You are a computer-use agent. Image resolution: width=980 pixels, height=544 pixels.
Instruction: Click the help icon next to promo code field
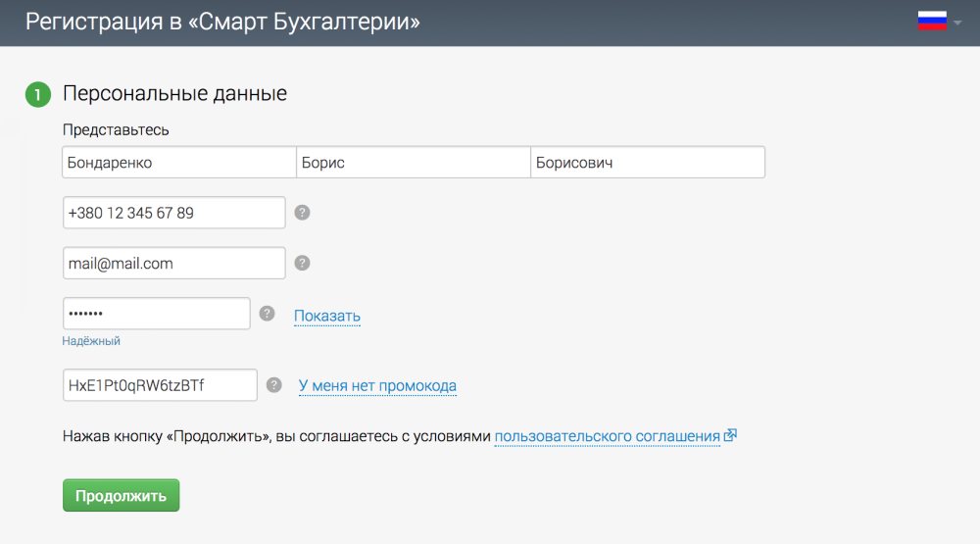[273, 385]
